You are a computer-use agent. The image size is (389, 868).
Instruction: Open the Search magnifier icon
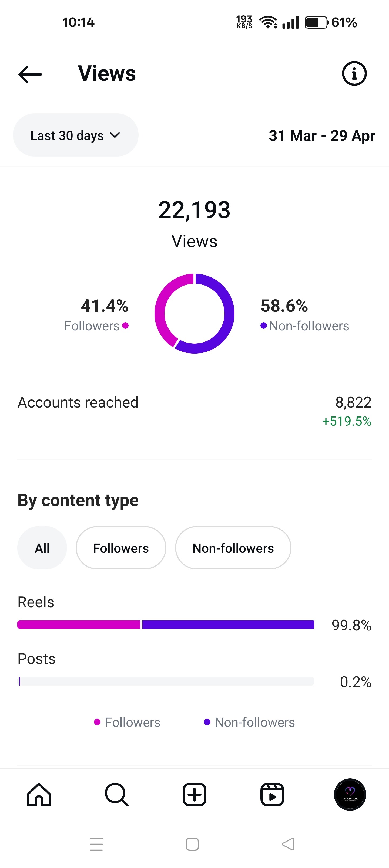coord(117,795)
